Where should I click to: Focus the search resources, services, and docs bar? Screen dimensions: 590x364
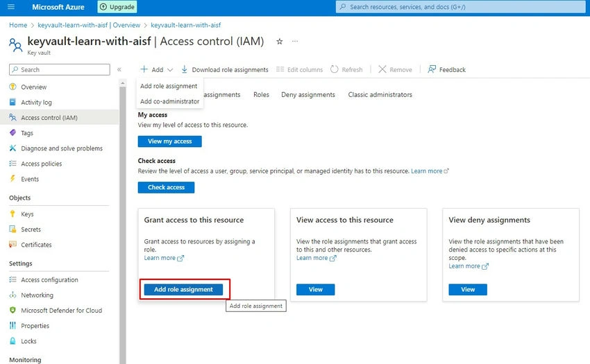click(x=461, y=7)
